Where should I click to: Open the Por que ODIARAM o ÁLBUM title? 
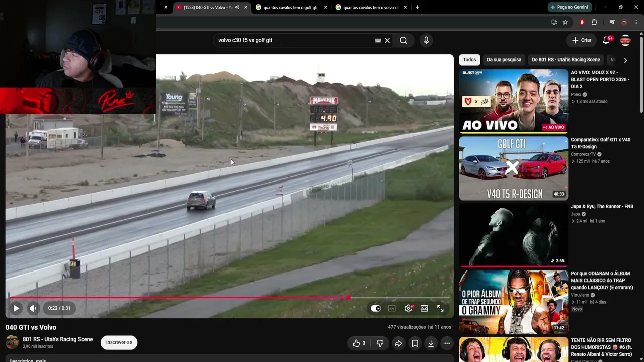pyautogui.click(x=602, y=281)
